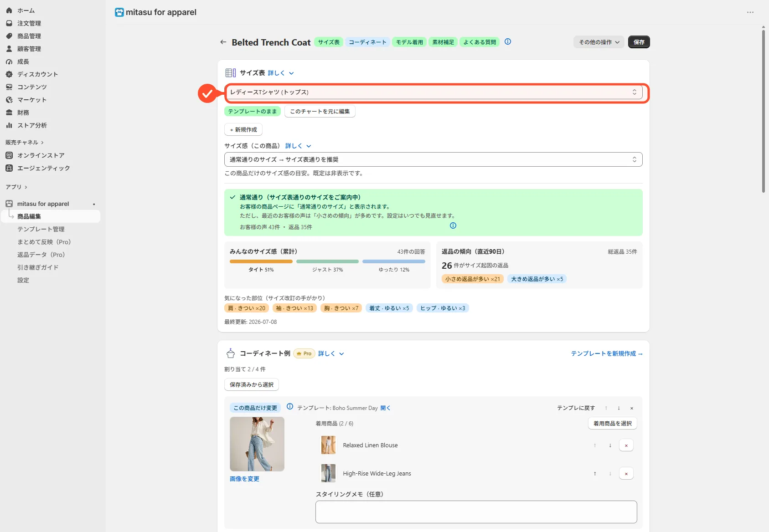Move High-Rise Wide-Leg Jeans up

click(x=595, y=474)
